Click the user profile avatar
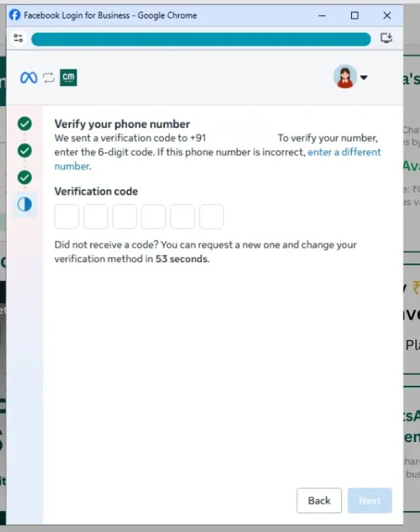The width and height of the screenshot is (420, 532). pyautogui.click(x=345, y=77)
